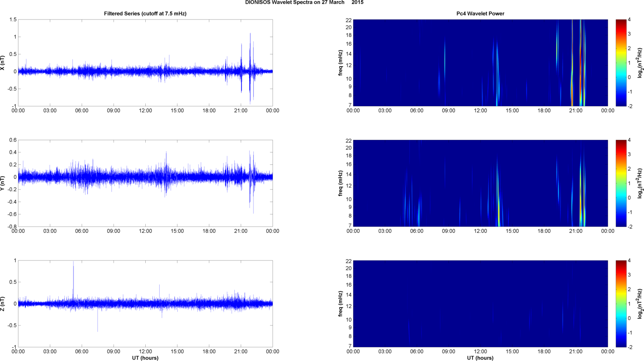Click the 'X (nT)' axis label
644x361 pixels.
pyautogui.click(x=3, y=63)
